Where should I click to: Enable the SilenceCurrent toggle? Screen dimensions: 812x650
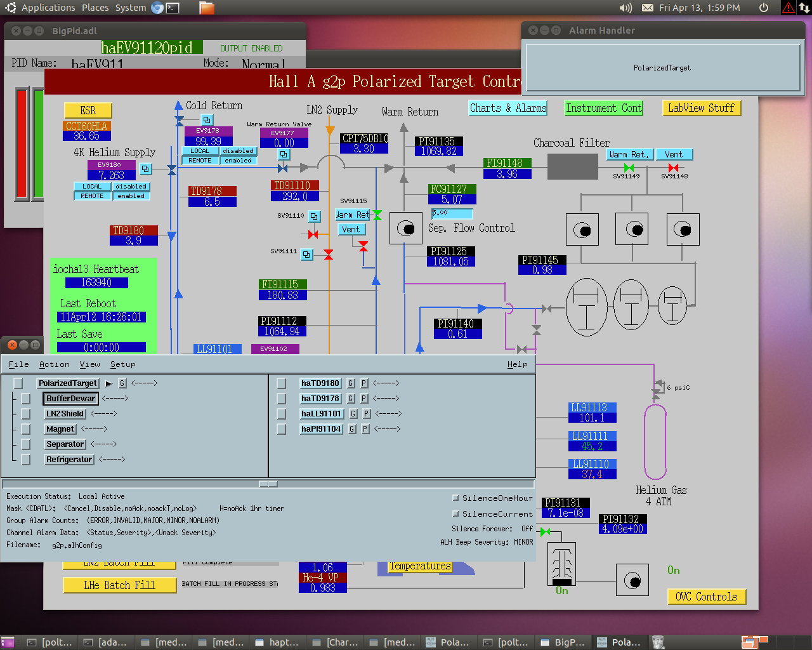(x=455, y=514)
